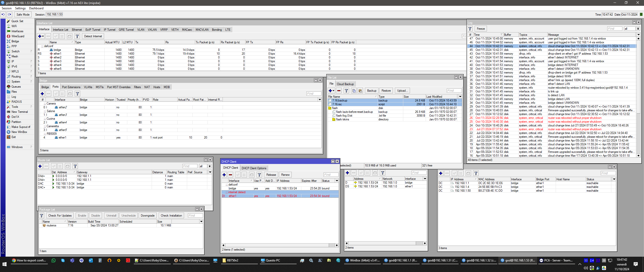Screen dimensions: 644x272
Task: Click filter icon in Interface List toolbar
Action: click(77, 36)
